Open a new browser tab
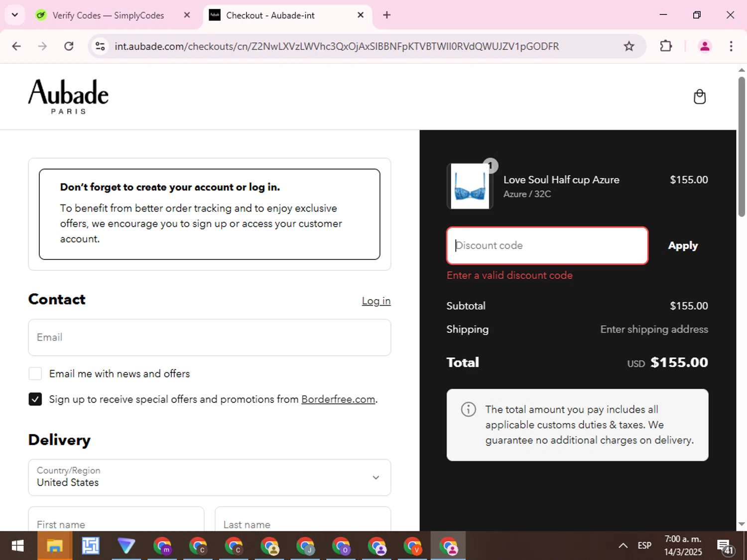This screenshot has height=560, width=747. (387, 15)
